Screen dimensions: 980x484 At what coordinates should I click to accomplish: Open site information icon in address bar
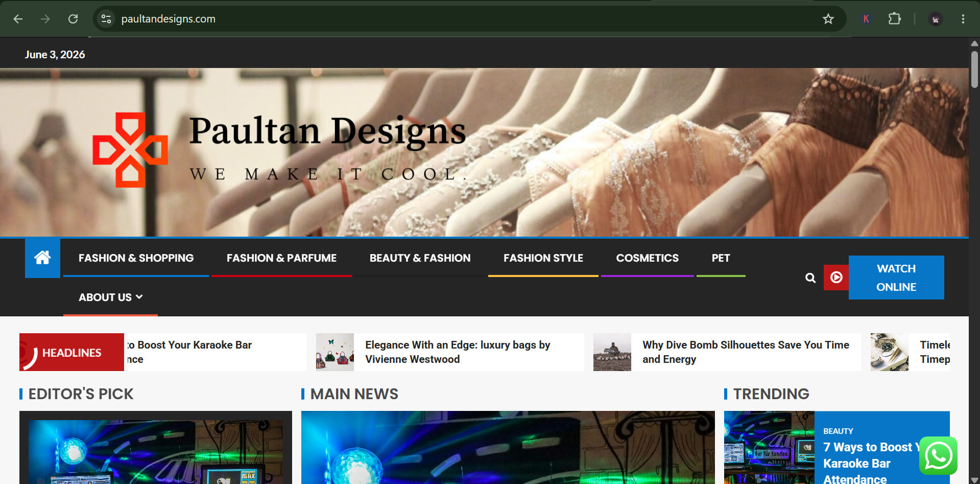coord(106,19)
